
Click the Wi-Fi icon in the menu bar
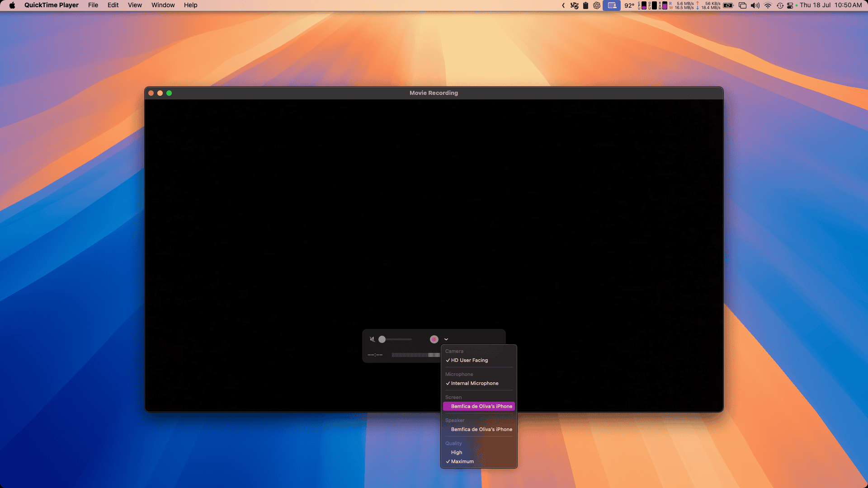(x=768, y=5)
